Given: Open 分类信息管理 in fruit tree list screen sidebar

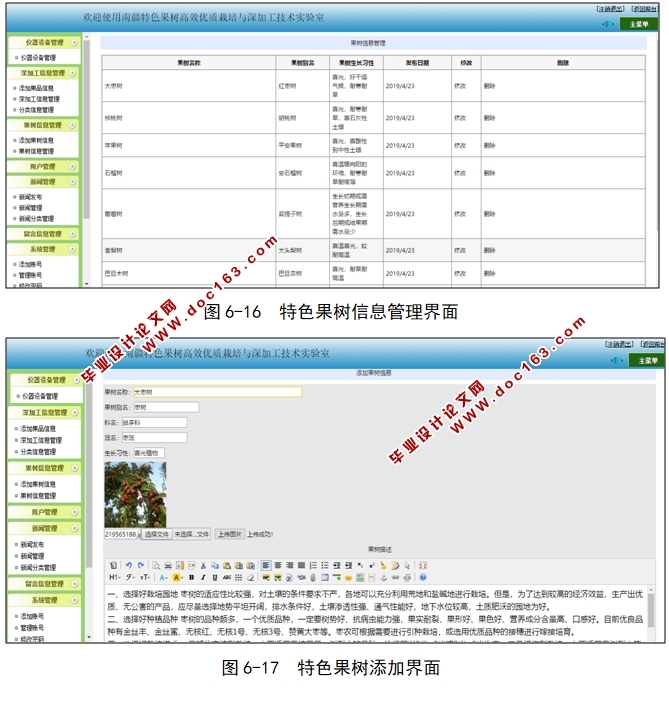Looking at the screenshot, I should pos(36,110).
